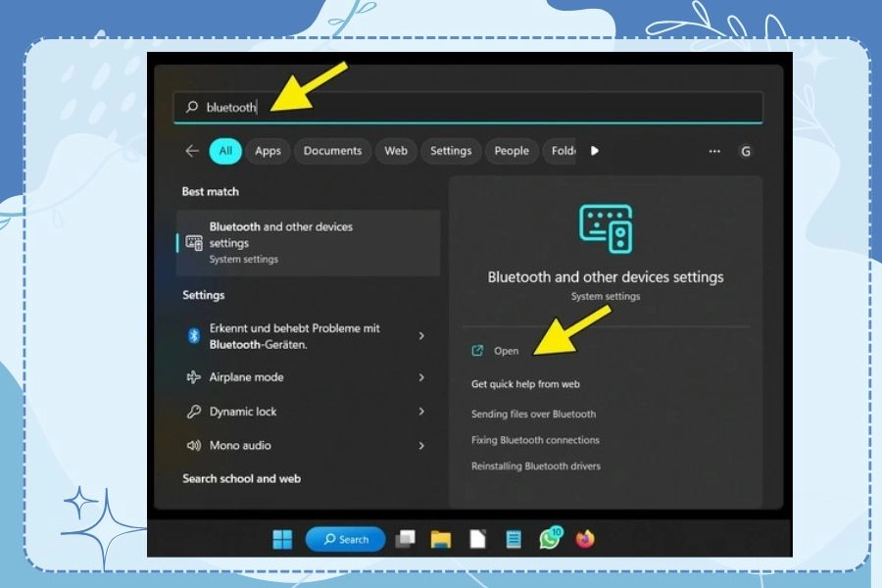882x588 pixels.
Task: Open the three-dot more options menu
Action: click(714, 151)
